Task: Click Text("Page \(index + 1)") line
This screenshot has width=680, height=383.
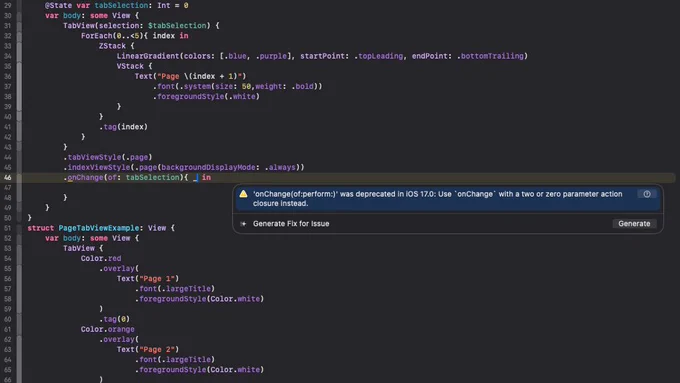Action: point(190,76)
